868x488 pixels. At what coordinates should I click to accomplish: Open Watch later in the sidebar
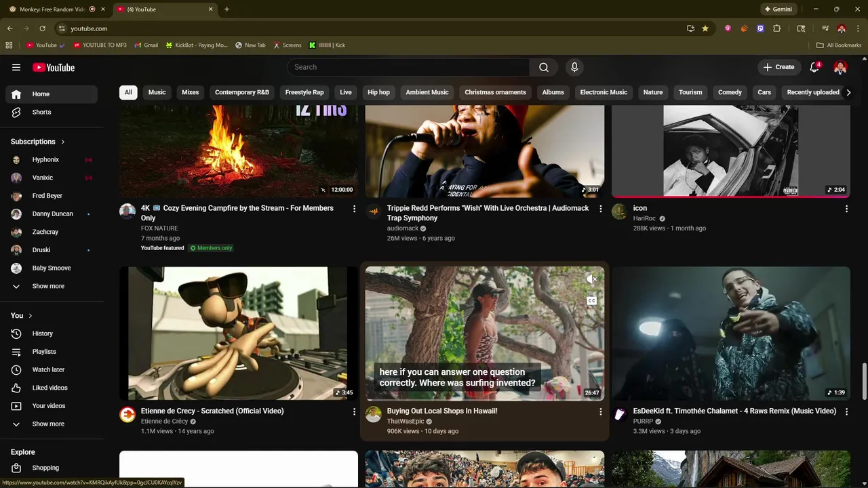(x=52, y=370)
